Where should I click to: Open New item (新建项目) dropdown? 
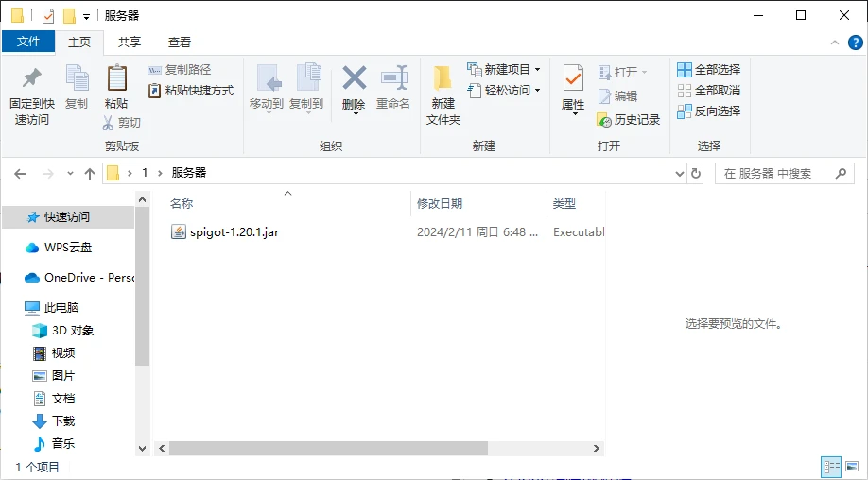tap(504, 70)
